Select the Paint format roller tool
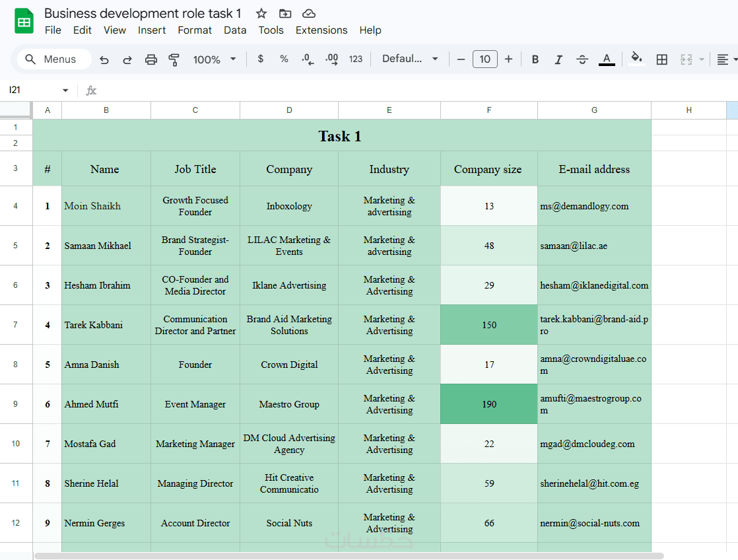This screenshot has height=560, width=738. (174, 59)
